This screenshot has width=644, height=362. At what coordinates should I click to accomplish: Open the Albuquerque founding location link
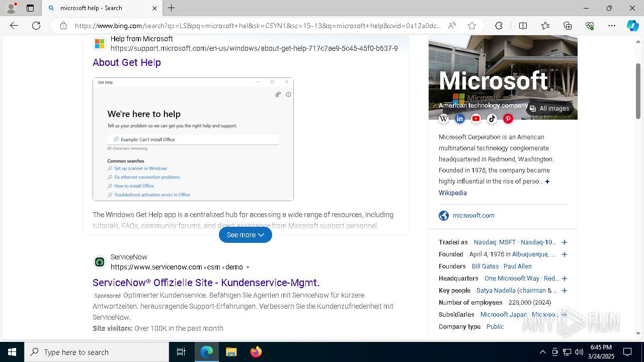[x=531, y=254]
